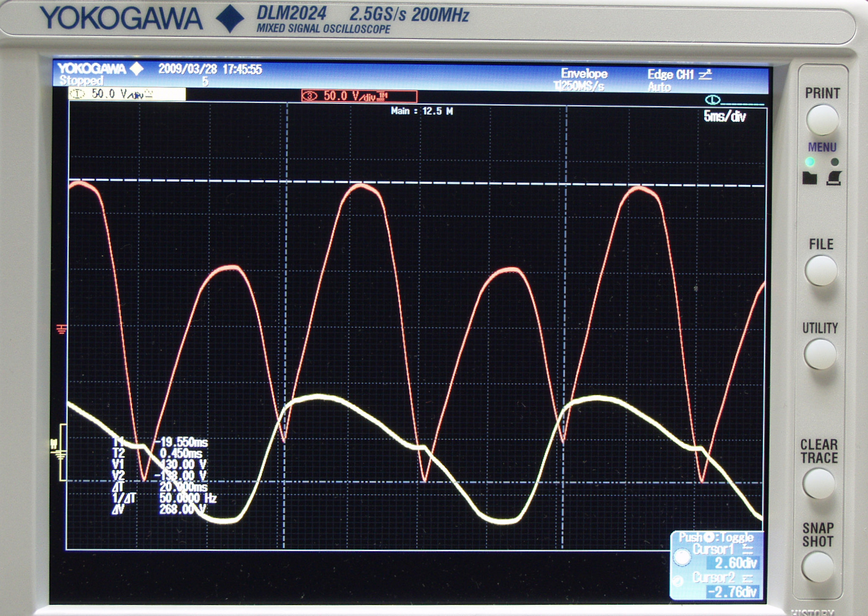Click the black folder icon under MENU
868x616 pixels.
809,178
